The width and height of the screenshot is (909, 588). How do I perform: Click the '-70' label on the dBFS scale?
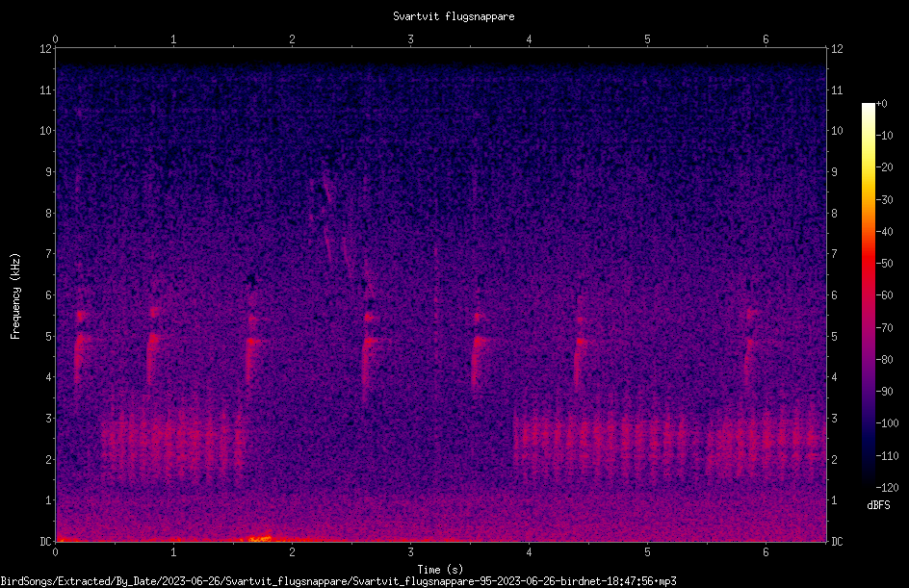click(885, 328)
